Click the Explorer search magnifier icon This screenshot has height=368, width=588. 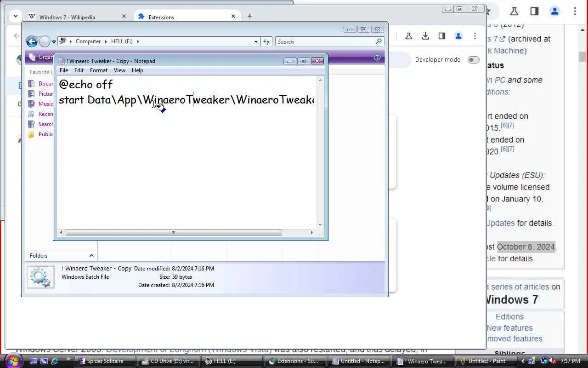[379, 41]
